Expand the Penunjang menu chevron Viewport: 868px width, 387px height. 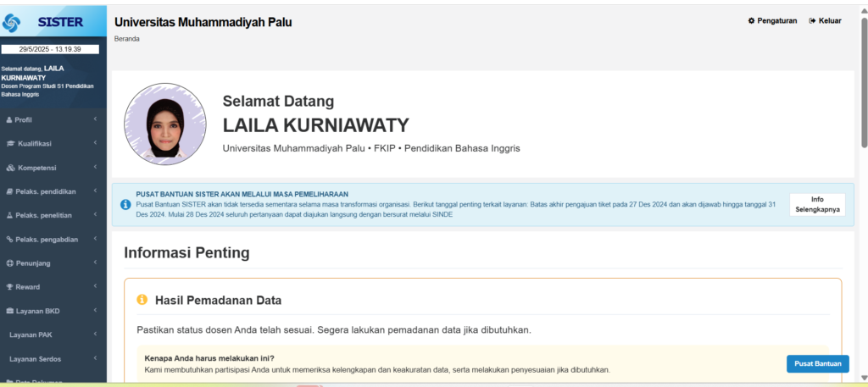click(x=95, y=263)
